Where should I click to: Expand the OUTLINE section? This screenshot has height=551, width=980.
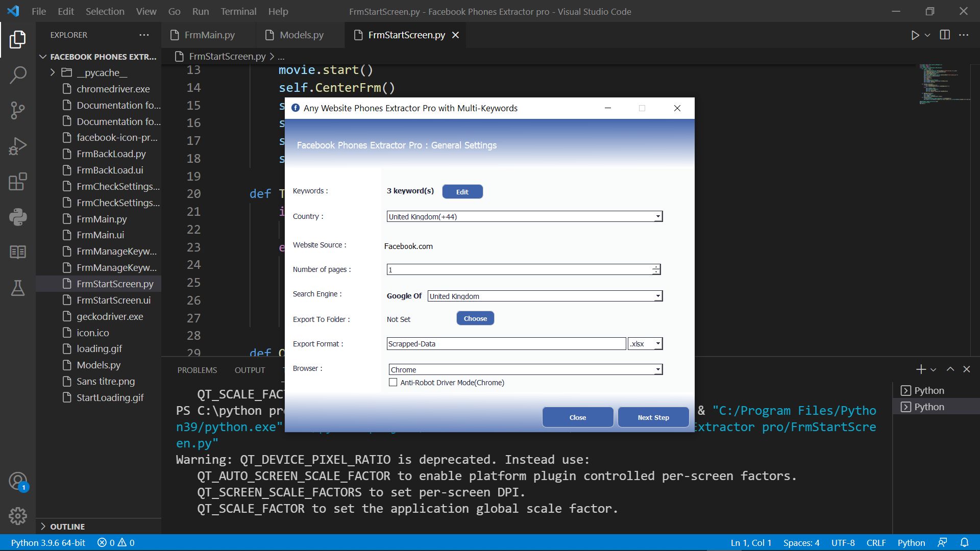tap(43, 527)
